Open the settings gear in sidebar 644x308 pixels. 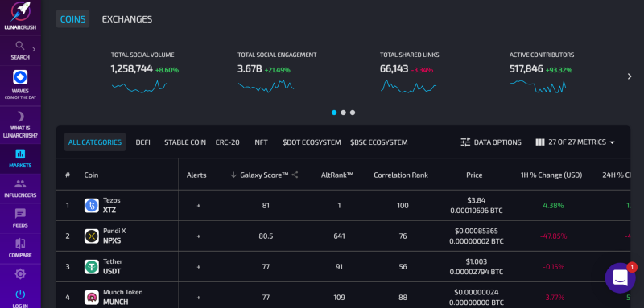20,274
